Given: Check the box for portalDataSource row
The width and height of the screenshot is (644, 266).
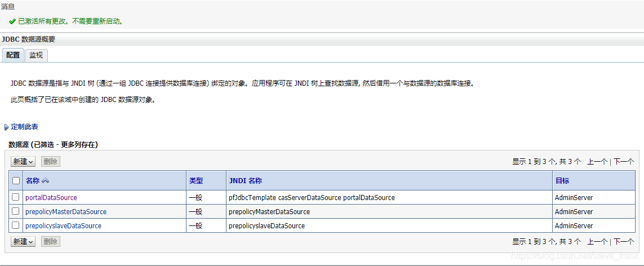Looking at the screenshot, I should 16,197.
